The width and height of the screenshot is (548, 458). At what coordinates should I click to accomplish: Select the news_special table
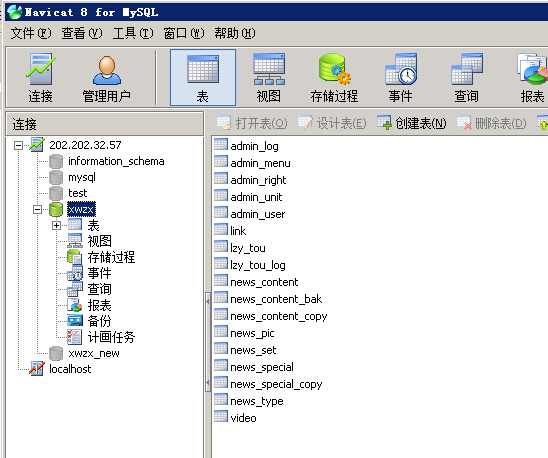(262, 367)
